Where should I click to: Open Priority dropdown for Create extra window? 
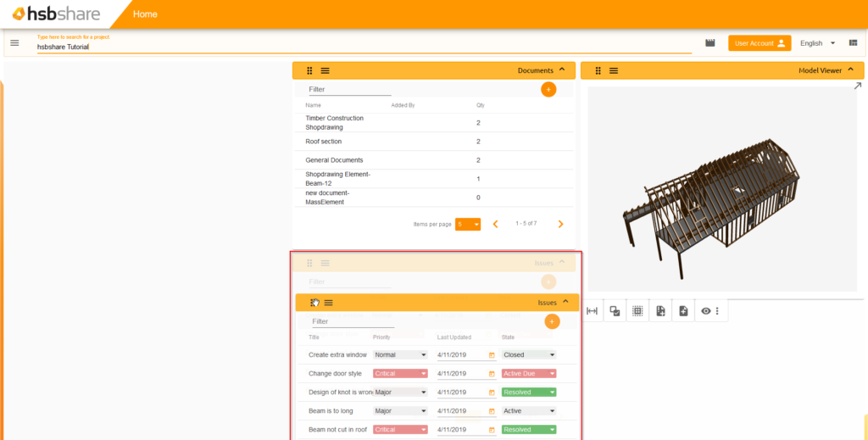(x=400, y=354)
